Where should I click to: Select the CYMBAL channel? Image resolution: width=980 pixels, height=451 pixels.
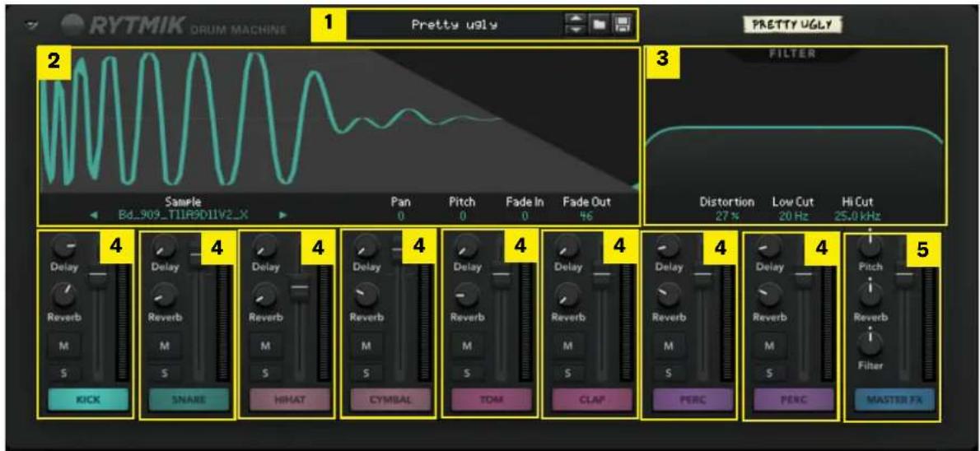pyautogui.click(x=390, y=398)
